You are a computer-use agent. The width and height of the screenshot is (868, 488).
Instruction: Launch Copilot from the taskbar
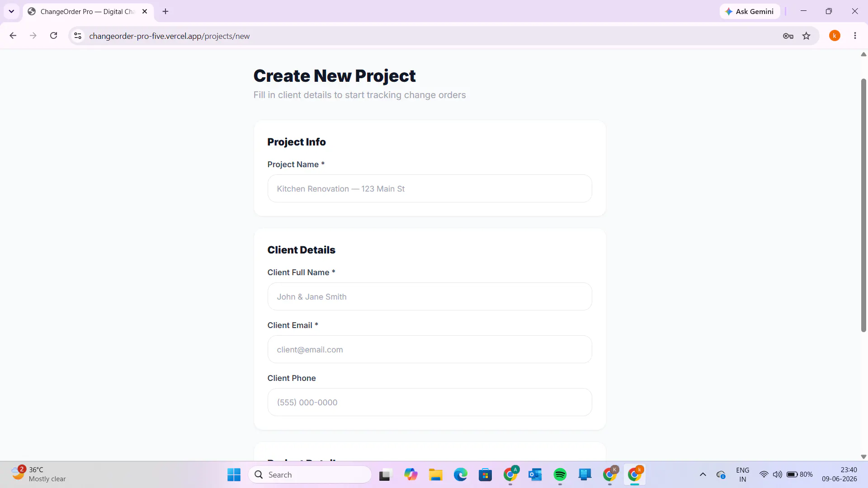pyautogui.click(x=410, y=474)
